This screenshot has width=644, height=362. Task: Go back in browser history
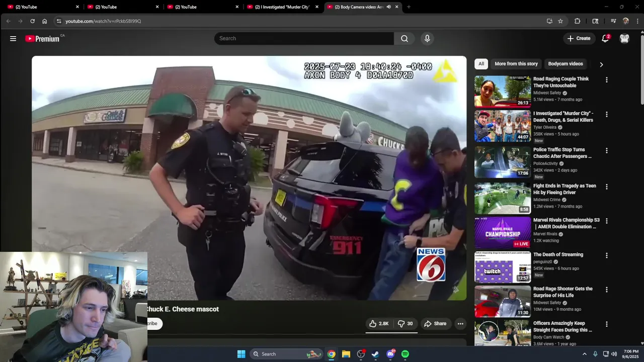click(8, 21)
